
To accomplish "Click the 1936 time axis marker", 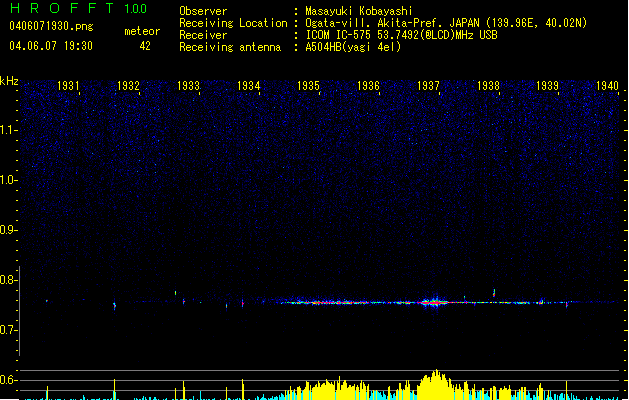I will [x=368, y=86].
